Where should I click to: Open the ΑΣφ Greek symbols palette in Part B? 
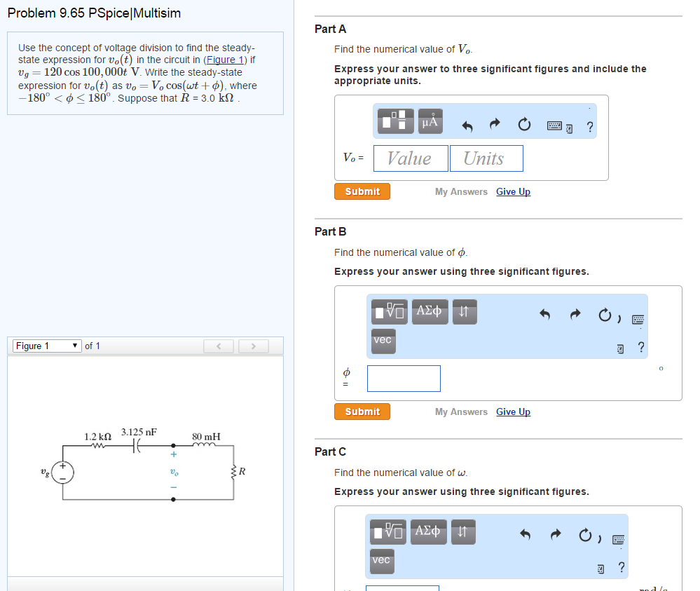tap(430, 311)
